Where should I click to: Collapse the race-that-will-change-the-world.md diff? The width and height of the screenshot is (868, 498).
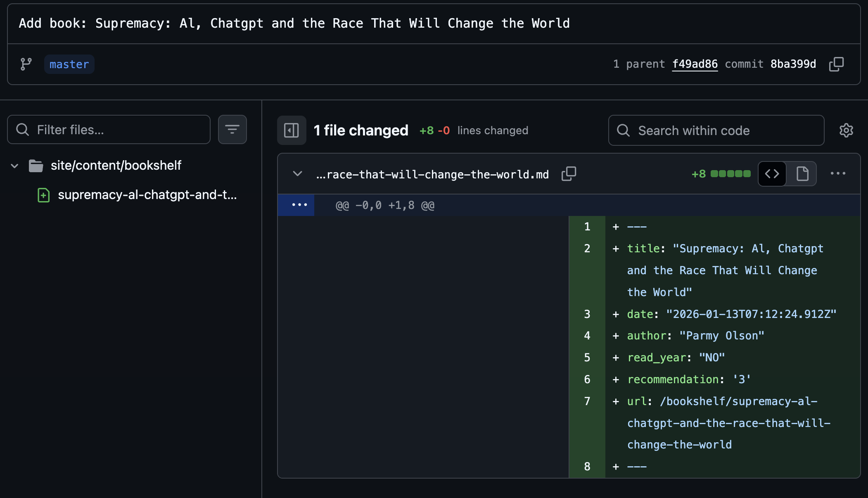tap(297, 173)
